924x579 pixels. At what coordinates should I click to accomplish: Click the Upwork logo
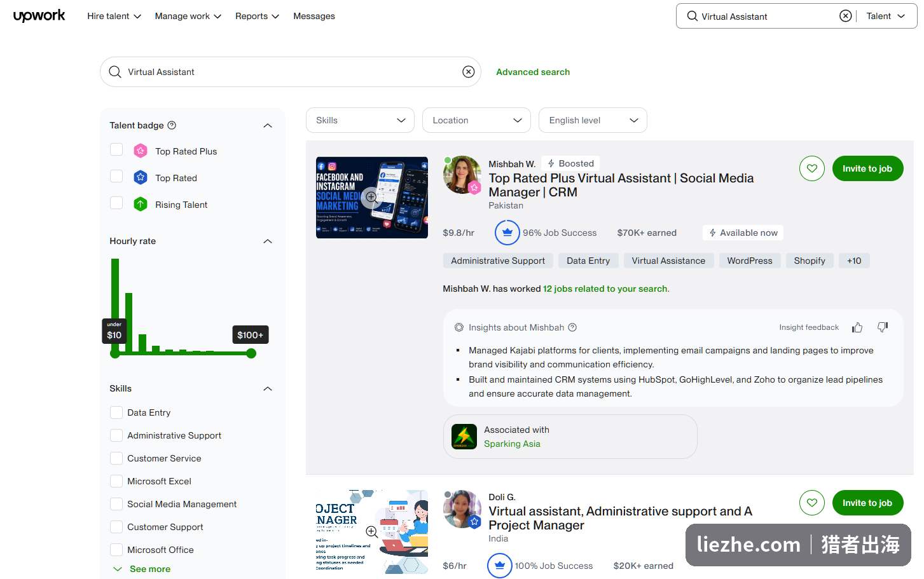coord(39,16)
